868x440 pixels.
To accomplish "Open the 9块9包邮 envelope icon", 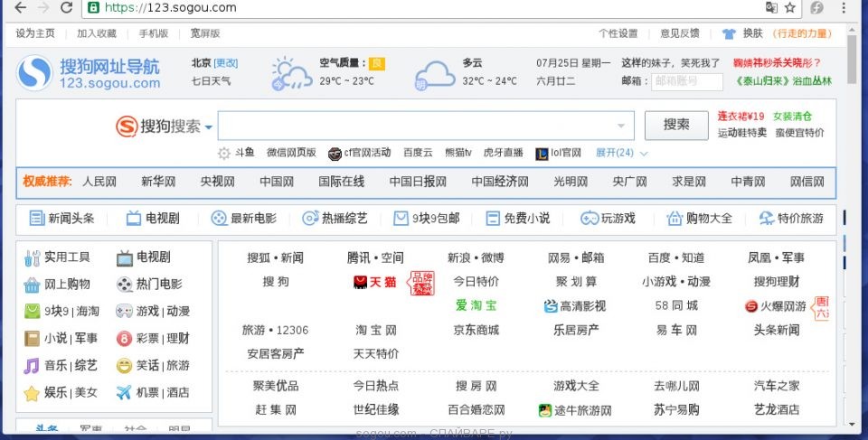I will 401,218.
